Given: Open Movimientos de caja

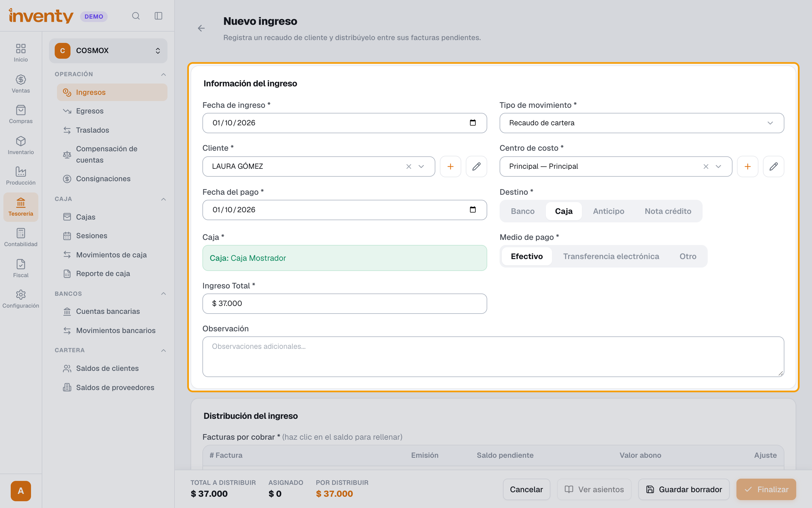Looking at the screenshot, I should point(112,255).
